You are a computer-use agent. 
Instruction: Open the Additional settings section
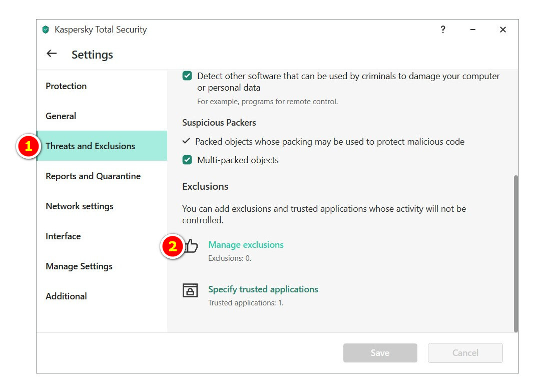[66, 296]
